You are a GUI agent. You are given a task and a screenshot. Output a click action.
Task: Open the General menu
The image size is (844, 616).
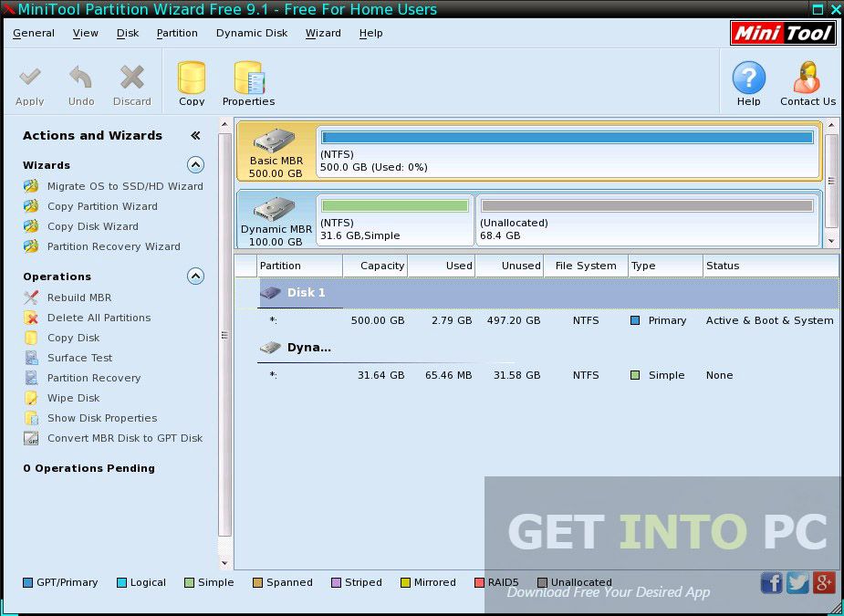pos(34,33)
